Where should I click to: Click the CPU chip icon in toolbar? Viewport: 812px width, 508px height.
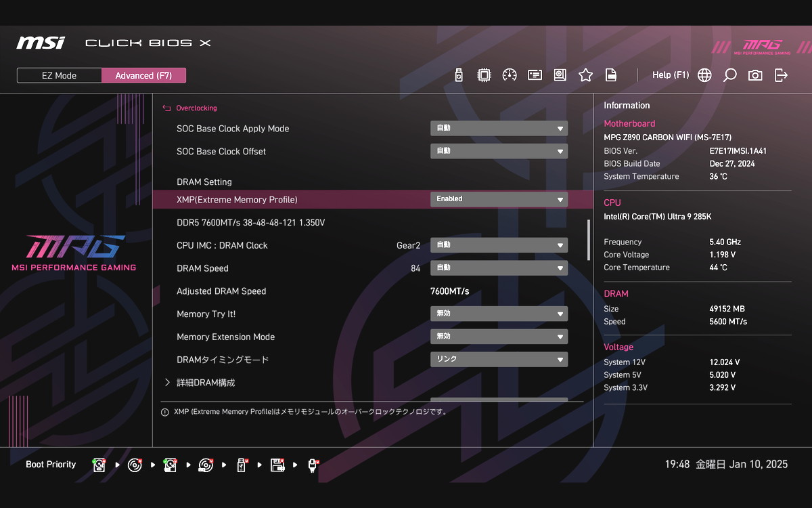[484, 75]
